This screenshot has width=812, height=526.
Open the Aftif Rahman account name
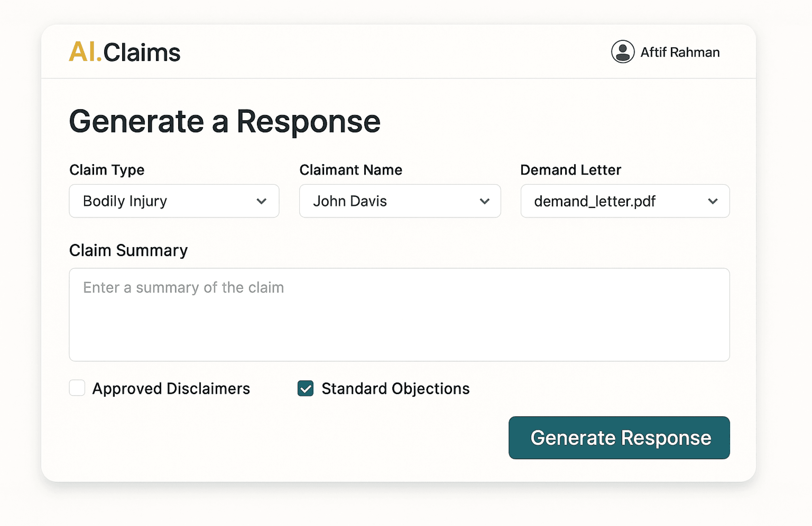tap(680, 52)
